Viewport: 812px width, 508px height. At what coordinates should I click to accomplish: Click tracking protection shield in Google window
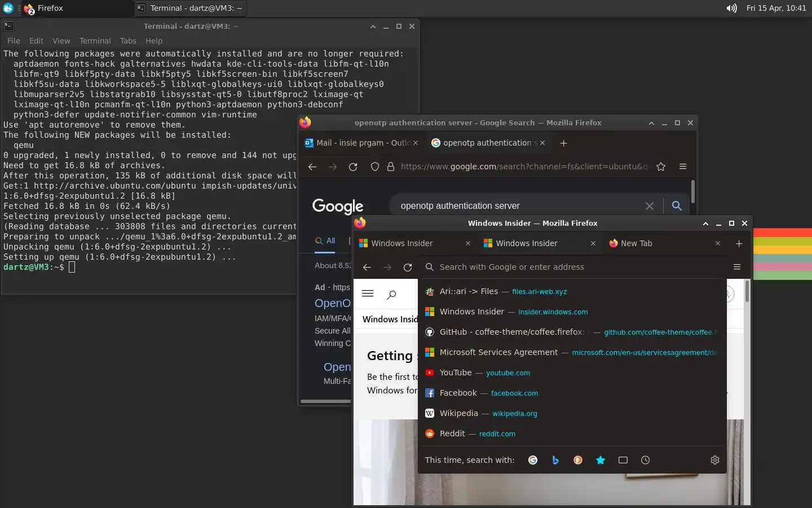point(374,167)
